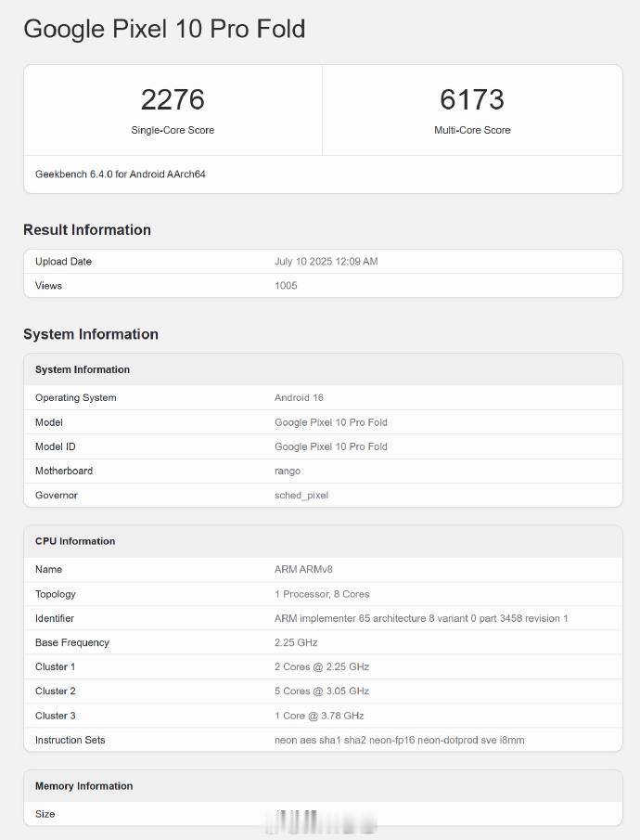Select the '1 Core @ 3.78 GHz' value
The image size is (640, 840).
[x=319, y=716]
